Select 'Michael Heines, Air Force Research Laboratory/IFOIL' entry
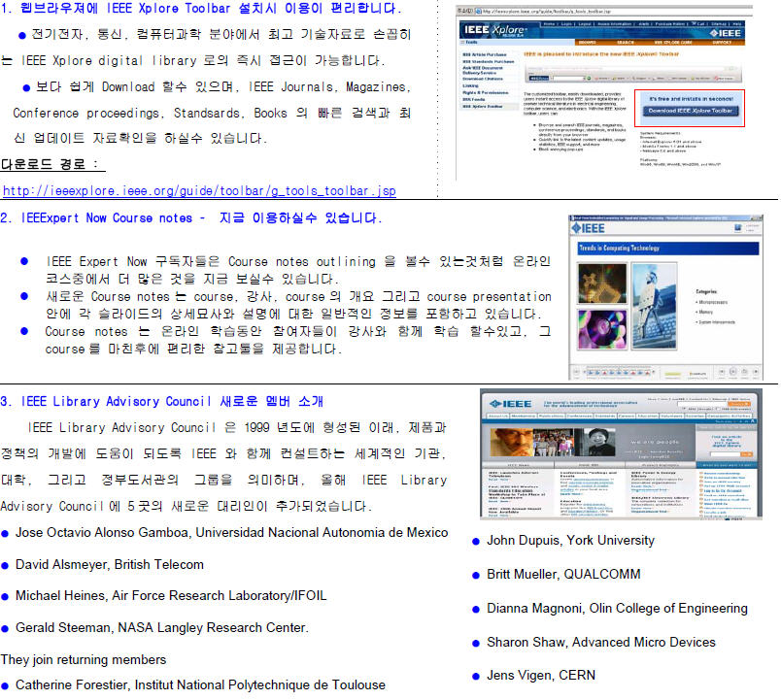This screenshot has width=781, height=700. click(171, 596)
